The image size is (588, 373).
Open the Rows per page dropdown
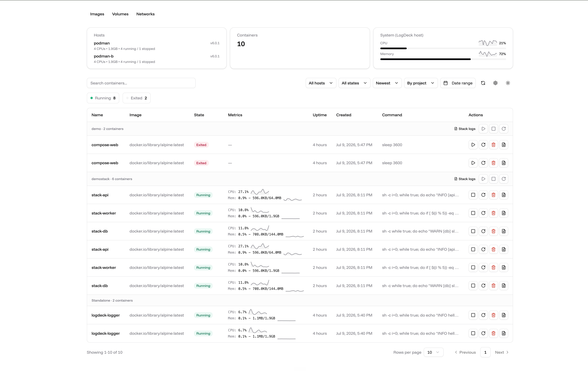(x=433, y=352)
